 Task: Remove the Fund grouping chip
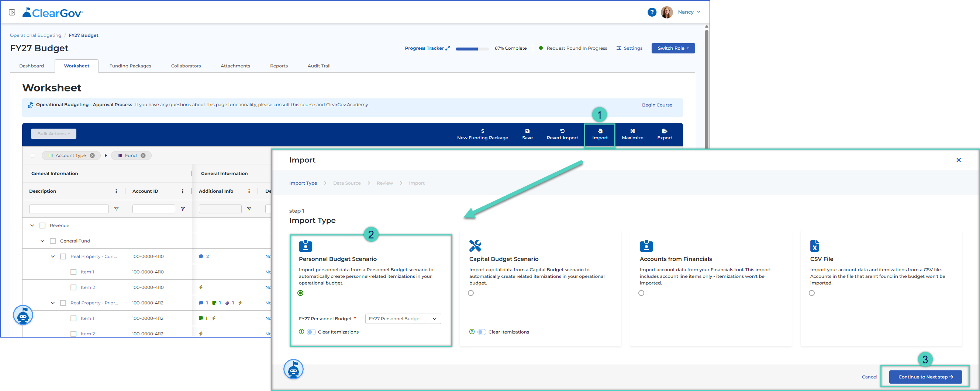[x=143, y=156]
